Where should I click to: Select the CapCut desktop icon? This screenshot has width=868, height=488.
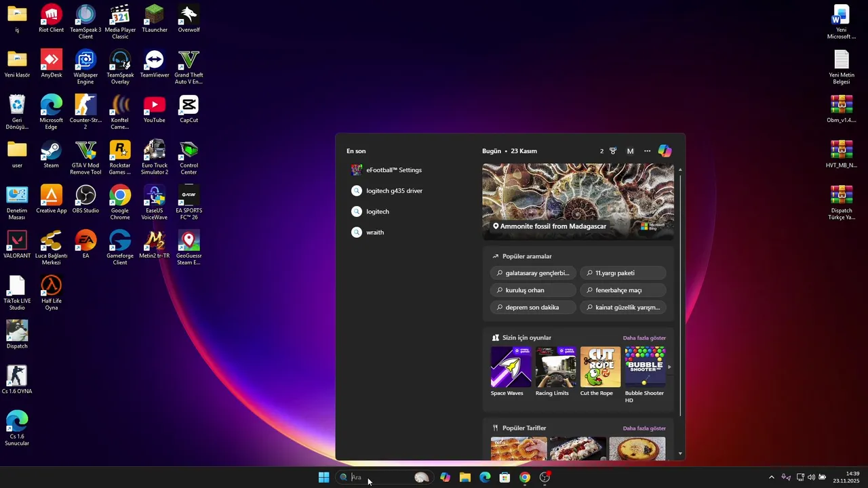pos(189,109)
